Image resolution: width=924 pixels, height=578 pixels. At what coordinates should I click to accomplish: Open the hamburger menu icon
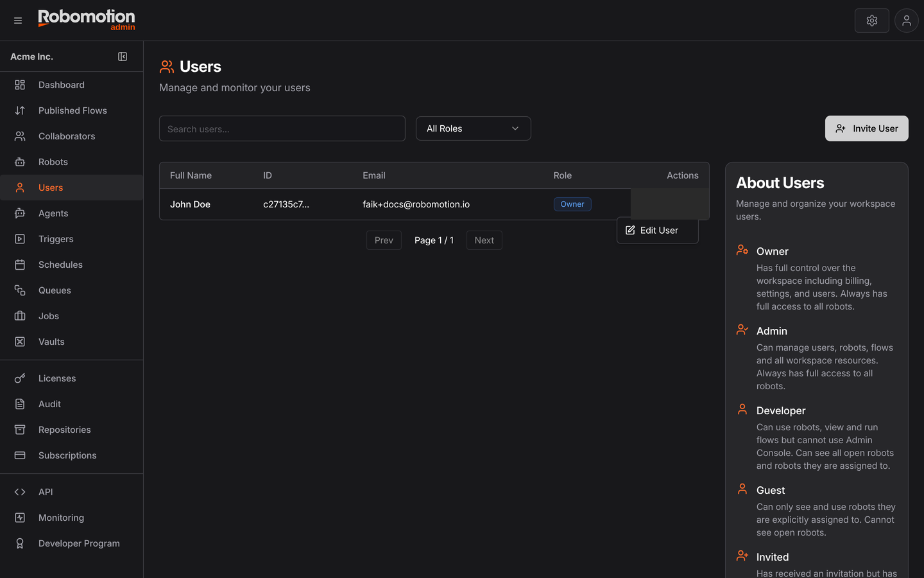coord(18,21)
